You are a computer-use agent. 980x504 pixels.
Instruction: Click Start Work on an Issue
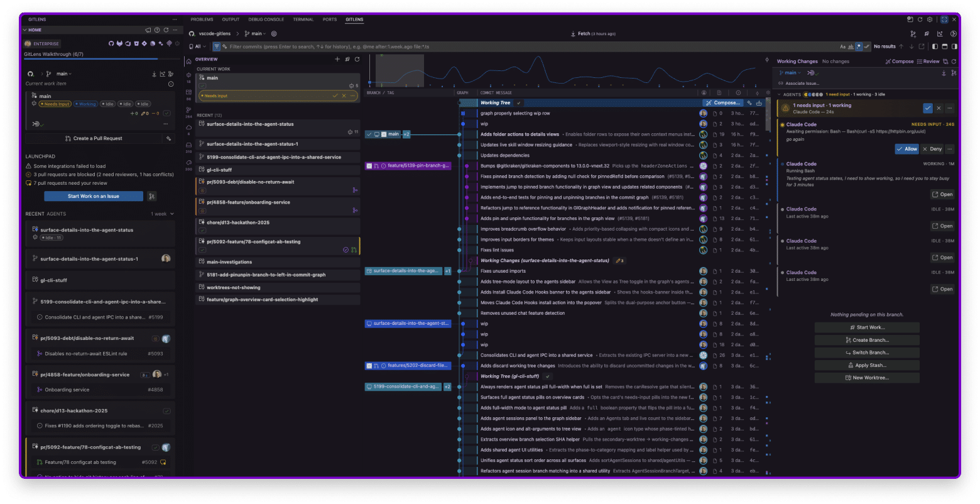pyautogui.click(x=94, y=196)
